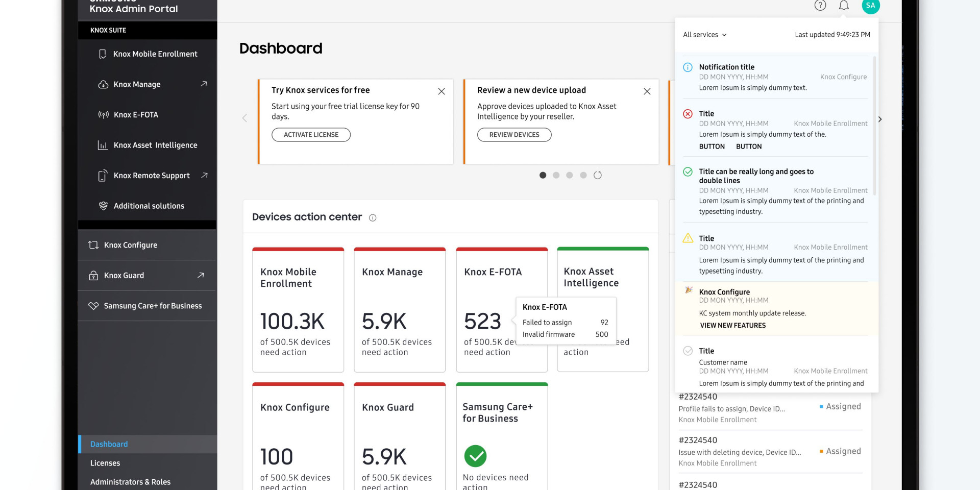Click the Additional solutions icon
The height and width of the screenshot is (490, 980).
point(103,206)
